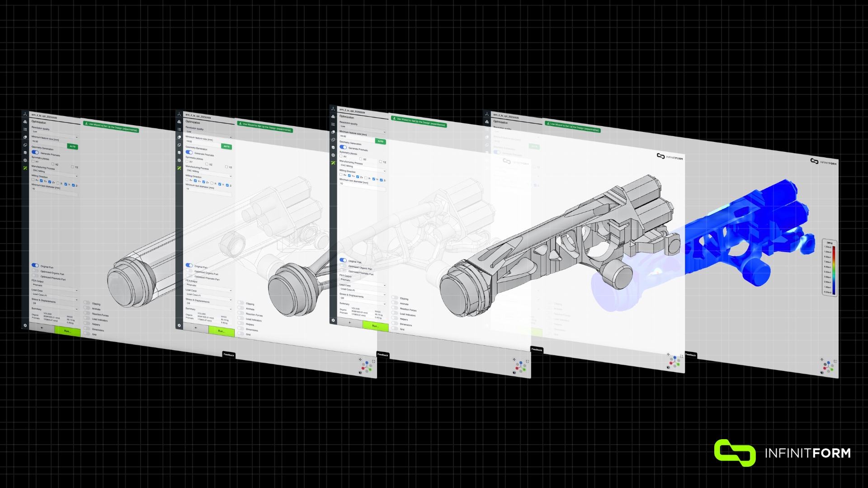Check the XZ symmetry plane box in leftmost panel
The height and width of the screenshot is (488, 868).
[x=52, y=164]
